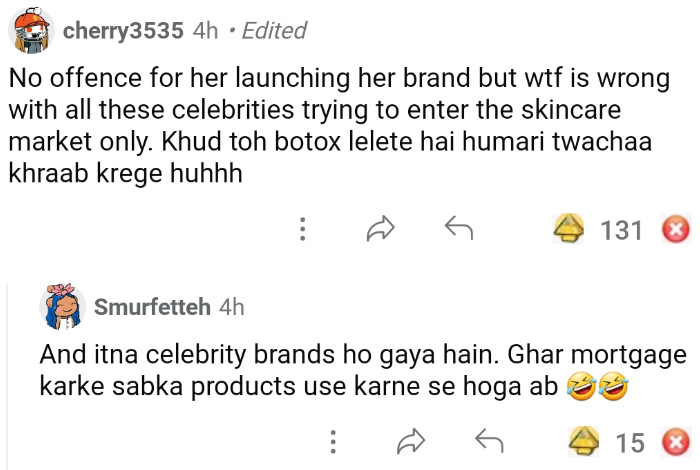Downvote Smurfetteh's reply with the red X
Image resolution: width=700 pixels, height=470 pixels.
[676, 441]
